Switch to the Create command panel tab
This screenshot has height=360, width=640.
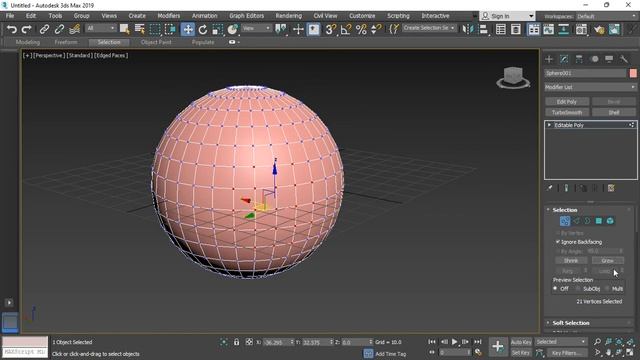click(549, 59)
